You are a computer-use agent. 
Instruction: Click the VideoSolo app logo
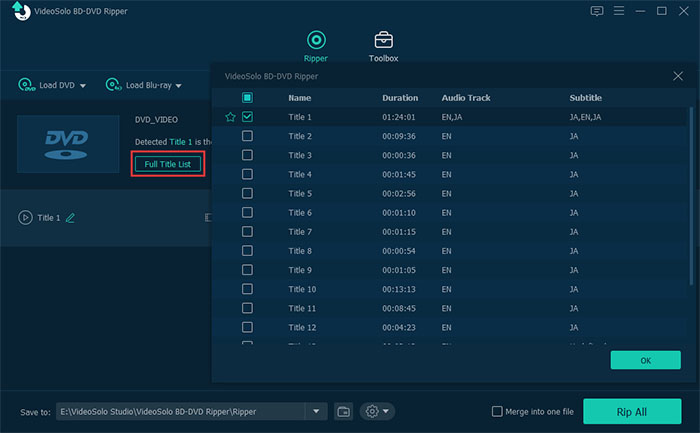[x=21, y=11]
